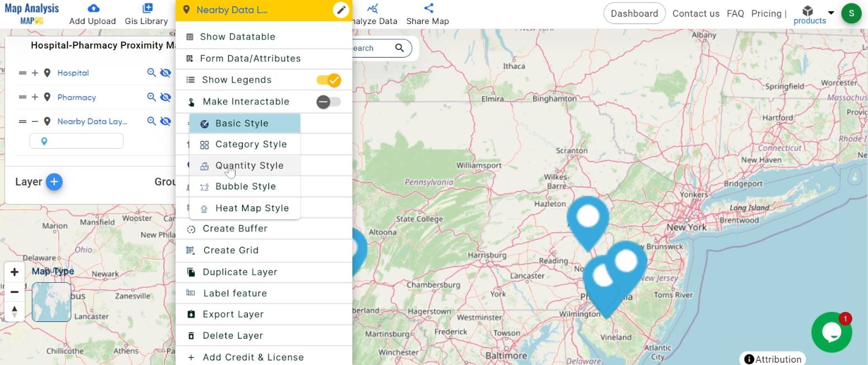Open the dropdown arrow beside products

point(831,13)
